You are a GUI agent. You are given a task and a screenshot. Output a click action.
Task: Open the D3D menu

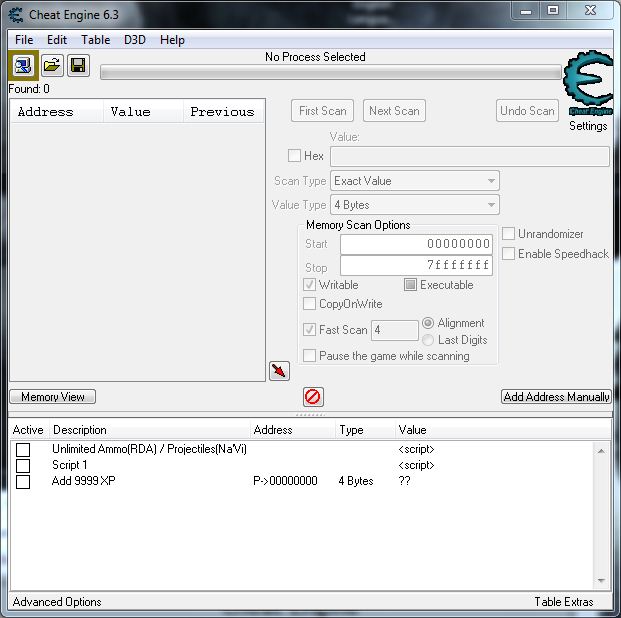pos(134,40)
